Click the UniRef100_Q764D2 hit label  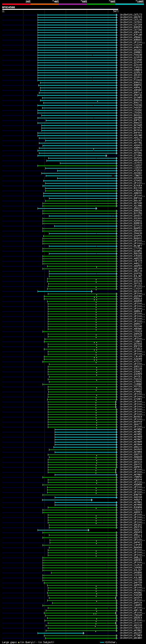coord(131,180)
